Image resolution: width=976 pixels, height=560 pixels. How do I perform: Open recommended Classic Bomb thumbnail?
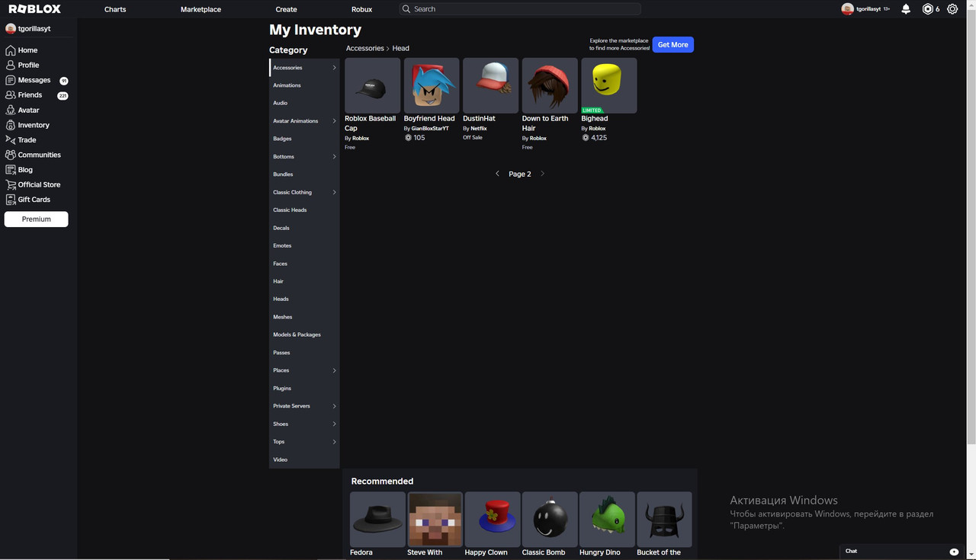click(x=550, y=519)
